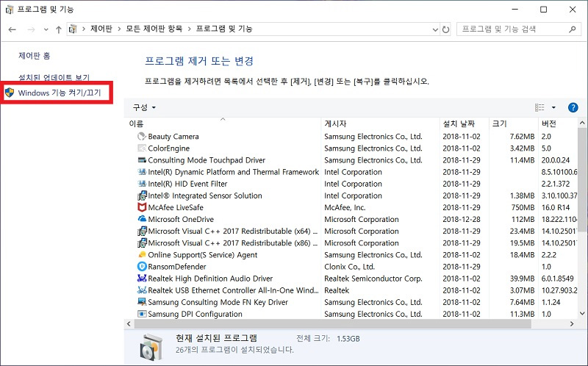588x366 pixels.
Task: Click the Intel Integrated Sensor Solution icon
Action: pos(142,195)
